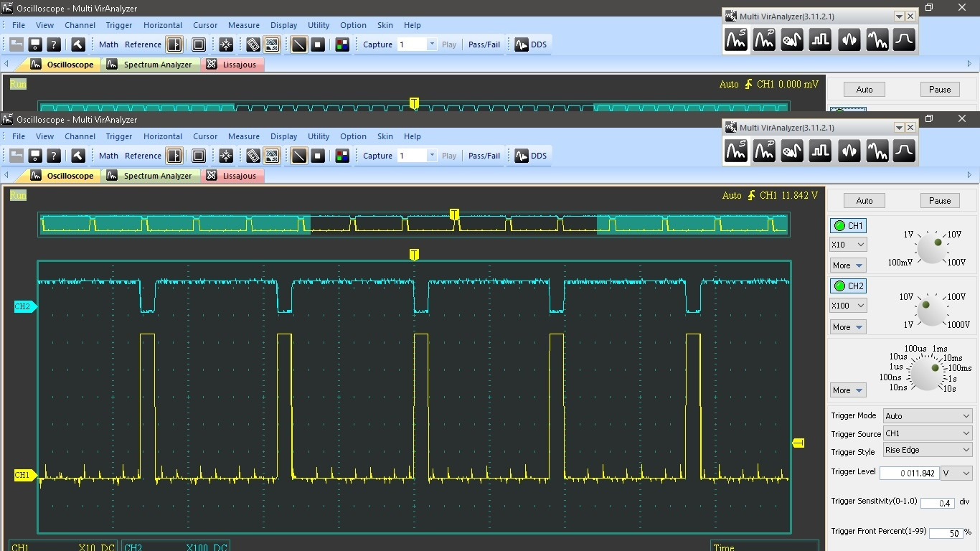Screen dimensions: 980x551
Task: Open the Trigger menu in front window
Action: click(x=119, y=136)
